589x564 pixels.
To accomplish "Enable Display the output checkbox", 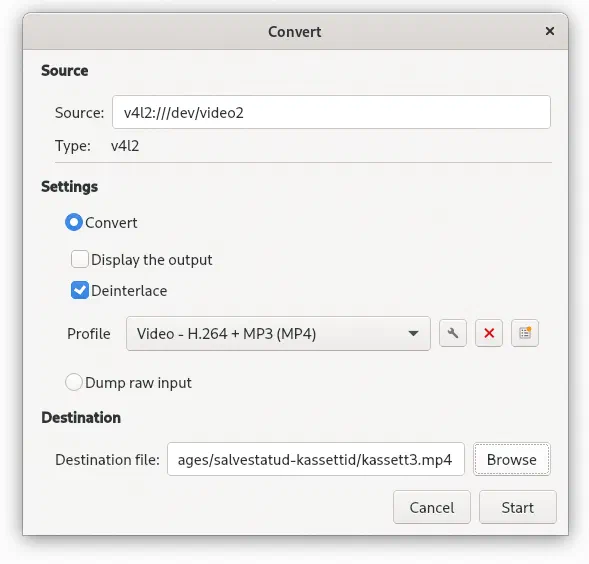I will tap(80, 260).
